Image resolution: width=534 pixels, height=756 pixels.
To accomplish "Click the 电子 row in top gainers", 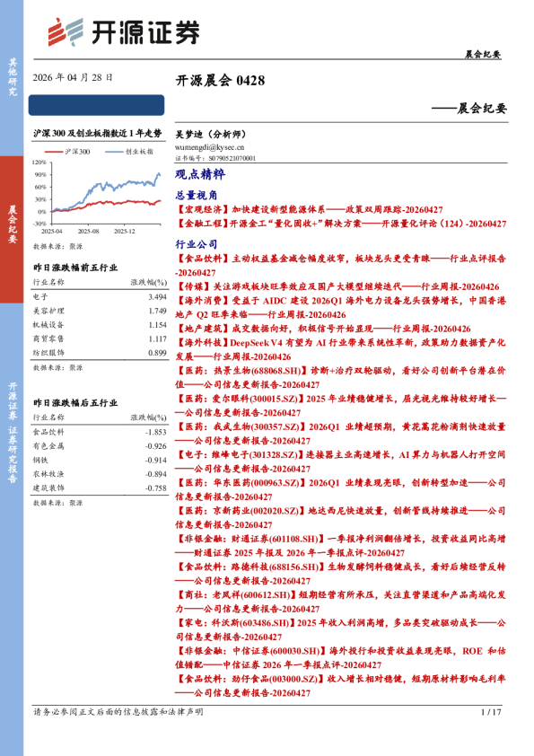I will (x=100, y=297).
